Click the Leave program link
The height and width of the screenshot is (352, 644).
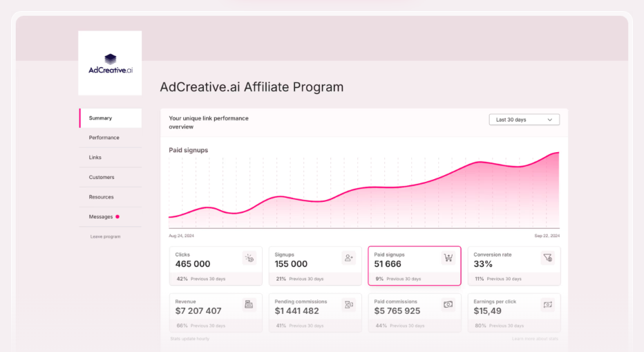[x=106, y=237]
